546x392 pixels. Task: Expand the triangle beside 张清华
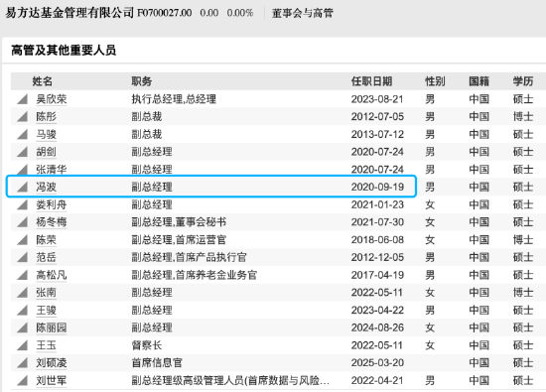(22, 170)
